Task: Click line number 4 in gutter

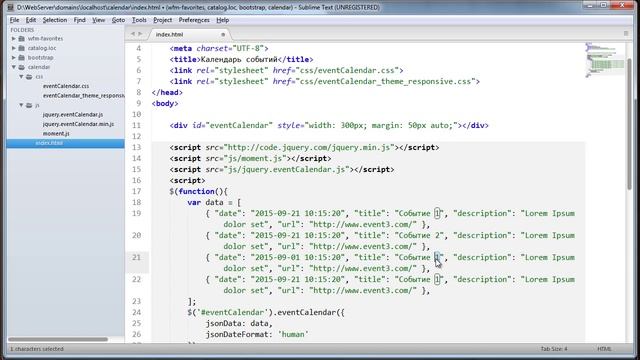Action: click(139, 49)
